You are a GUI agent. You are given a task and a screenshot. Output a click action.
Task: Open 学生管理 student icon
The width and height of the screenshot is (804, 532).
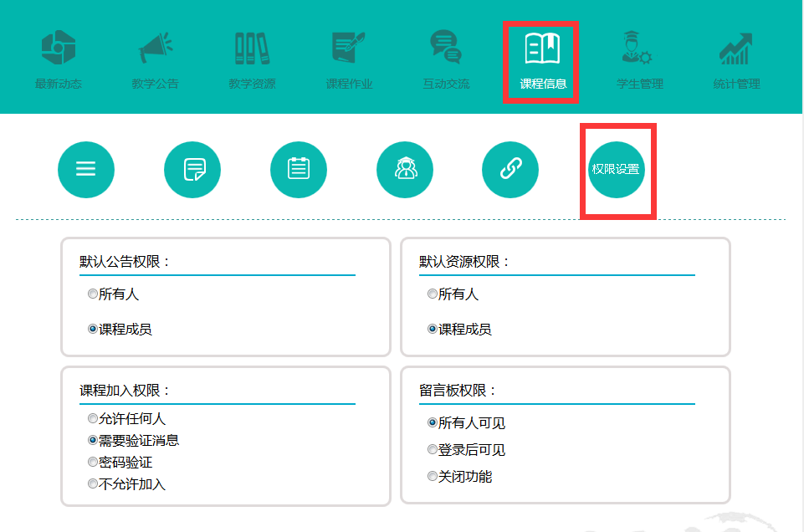point(640,49)
